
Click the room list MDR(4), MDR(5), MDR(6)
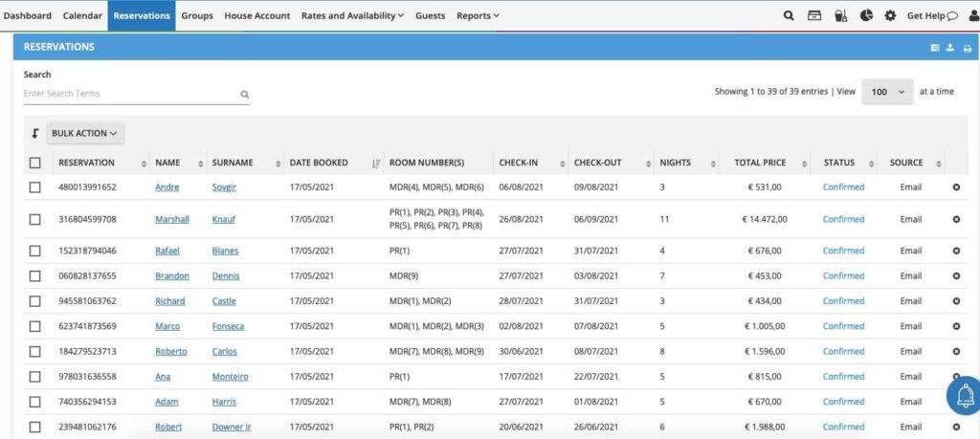(x=436, y=187)
